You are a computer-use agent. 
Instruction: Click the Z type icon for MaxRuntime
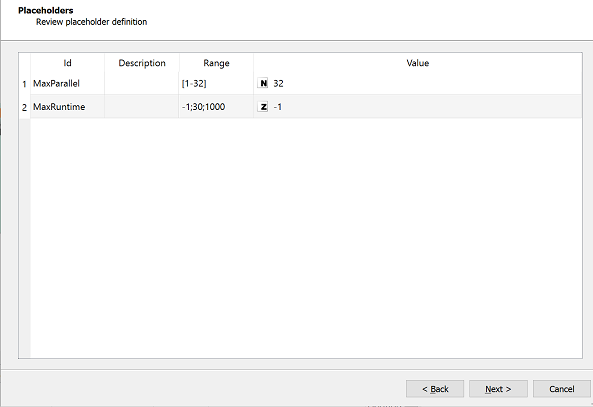click(263, 107)
